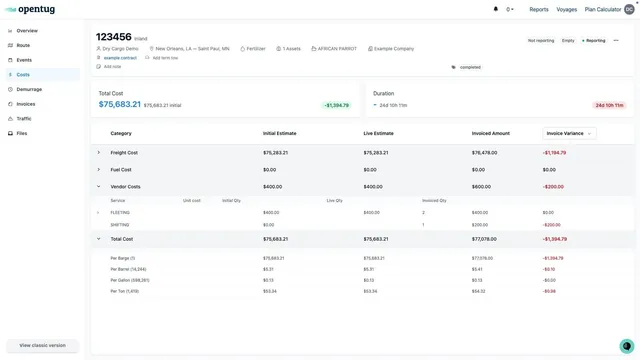Image resolution: width=640 pixels, height=360 pixels.
Task: Click the New Orleans to Saint Paul route
Action: 192,49
